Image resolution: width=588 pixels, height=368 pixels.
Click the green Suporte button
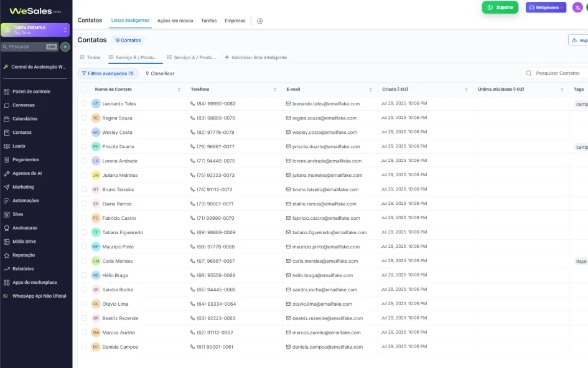[500, 7]
